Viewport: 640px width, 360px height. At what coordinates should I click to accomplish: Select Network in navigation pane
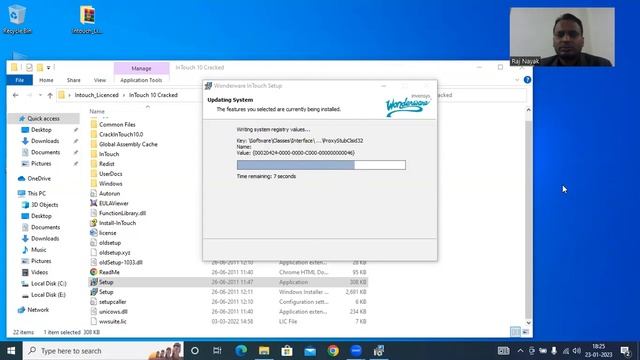[x=38, y=310]
